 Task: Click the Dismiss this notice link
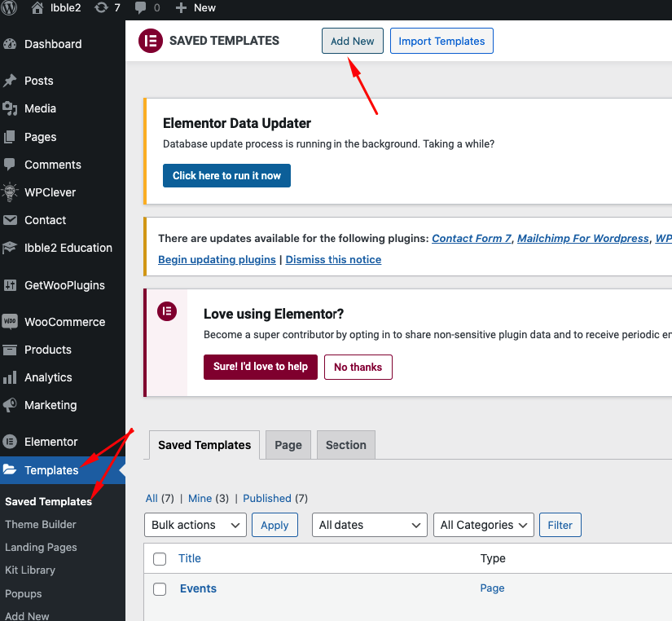333,259
